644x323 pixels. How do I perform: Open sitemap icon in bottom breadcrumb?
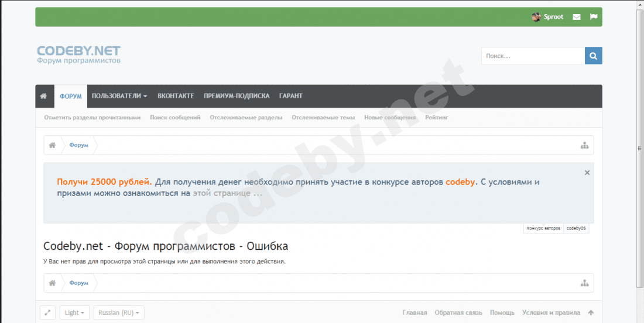(584, 283)
